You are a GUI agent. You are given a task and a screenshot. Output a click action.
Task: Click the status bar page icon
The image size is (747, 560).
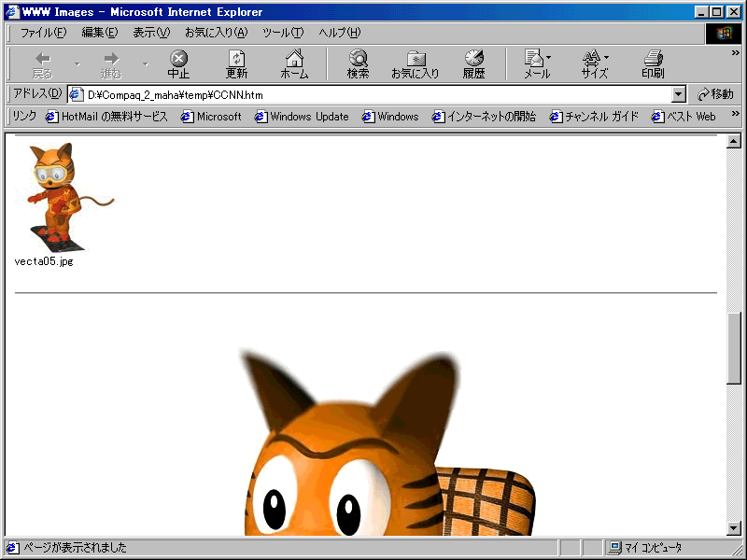(12, 548)
